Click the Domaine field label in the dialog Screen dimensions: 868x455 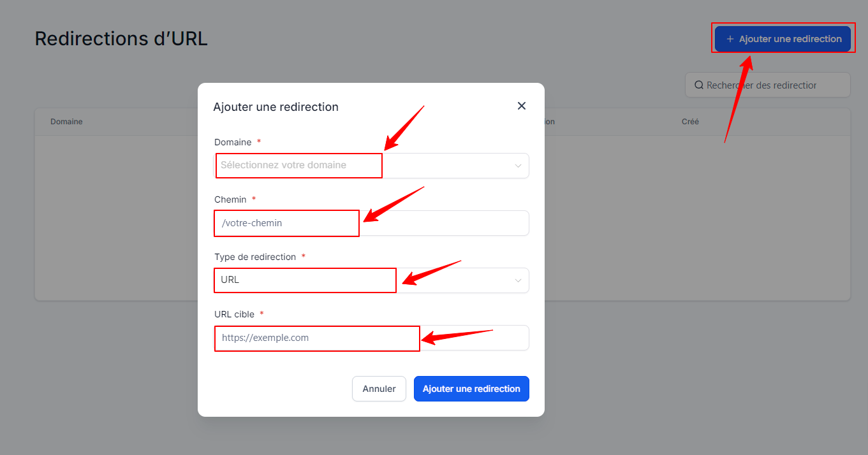[233, 142]
